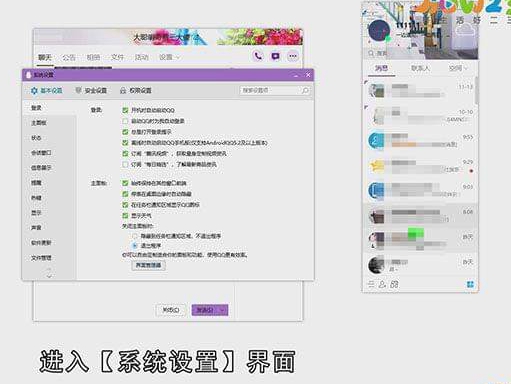Viewport: 511px width, 384px height.
Task: Toggle auto-start mobile QQ when offline checkbox
Action: (125, 143)
